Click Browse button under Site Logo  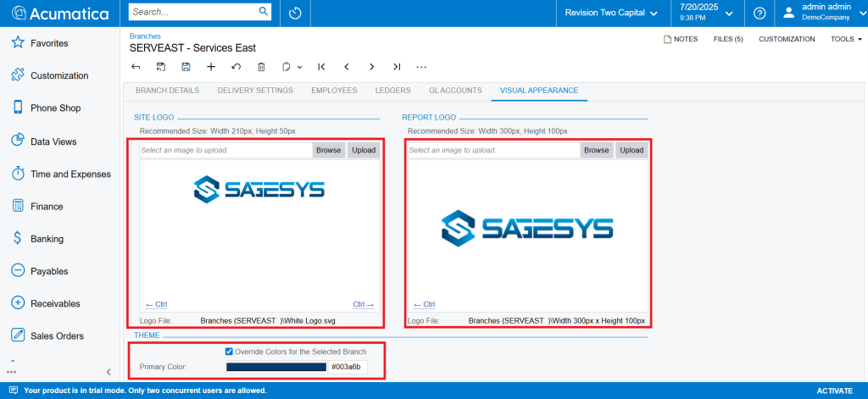pos(328,150)
